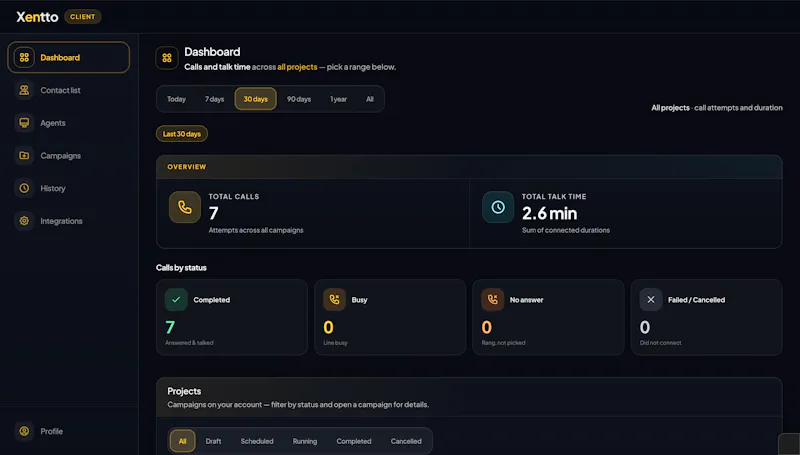Select the All time range
800x455 pixels.
[x=370, y=99]
